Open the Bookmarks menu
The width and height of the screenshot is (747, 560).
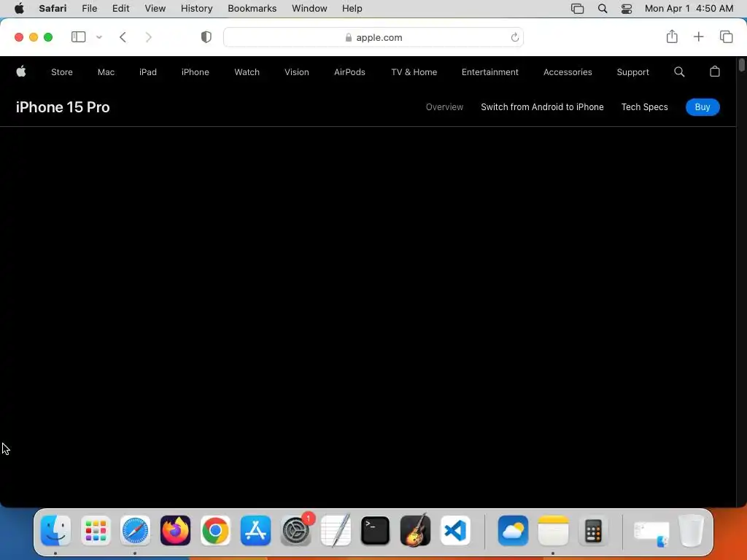[x=252, y=8]
